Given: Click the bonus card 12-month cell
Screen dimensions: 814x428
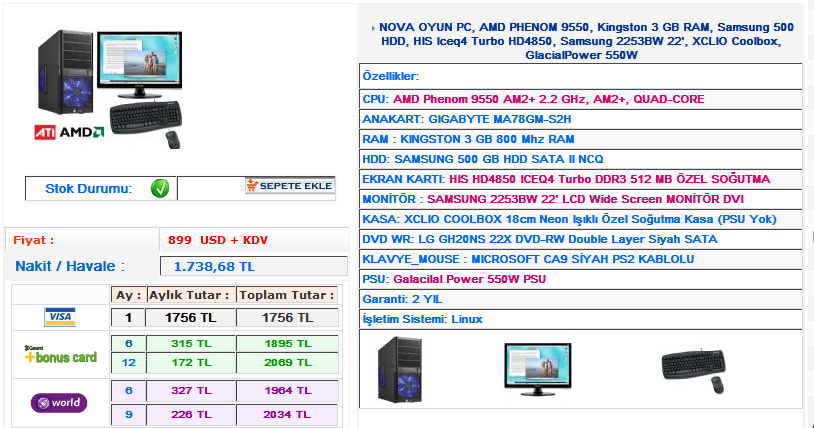Looking at the screenshot, I should 128,363.
